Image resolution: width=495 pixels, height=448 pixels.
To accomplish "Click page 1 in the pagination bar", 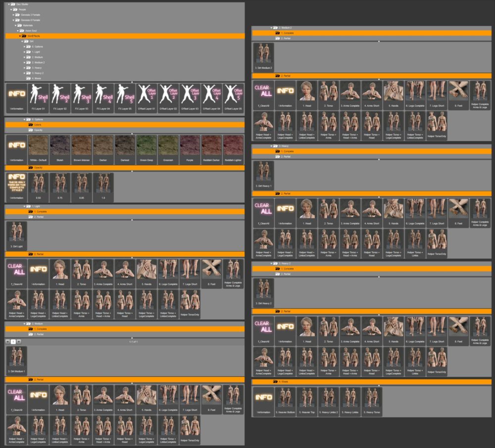I will click(x=13, y=341).
